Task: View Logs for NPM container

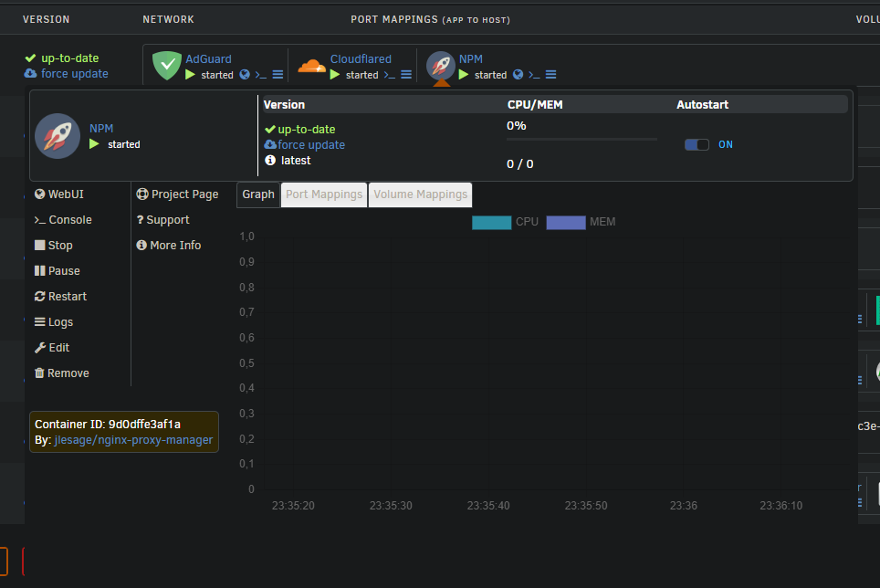Action: point(54,322)
